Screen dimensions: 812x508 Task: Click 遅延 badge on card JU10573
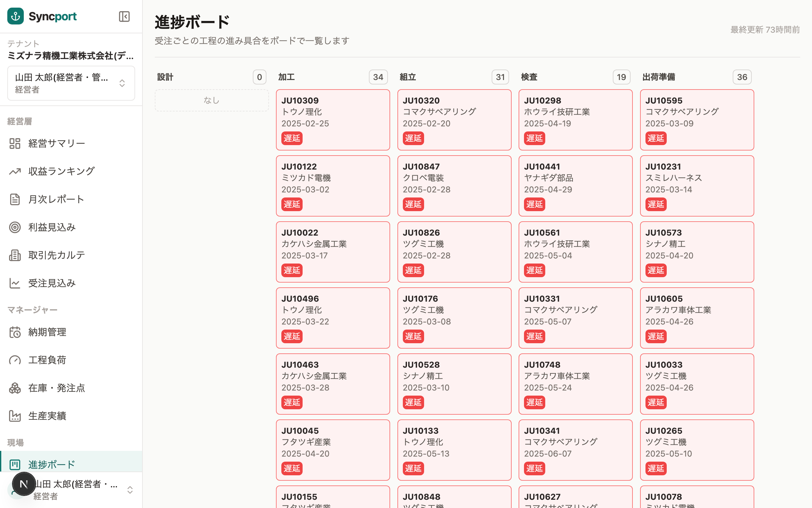tap(656, 271)
